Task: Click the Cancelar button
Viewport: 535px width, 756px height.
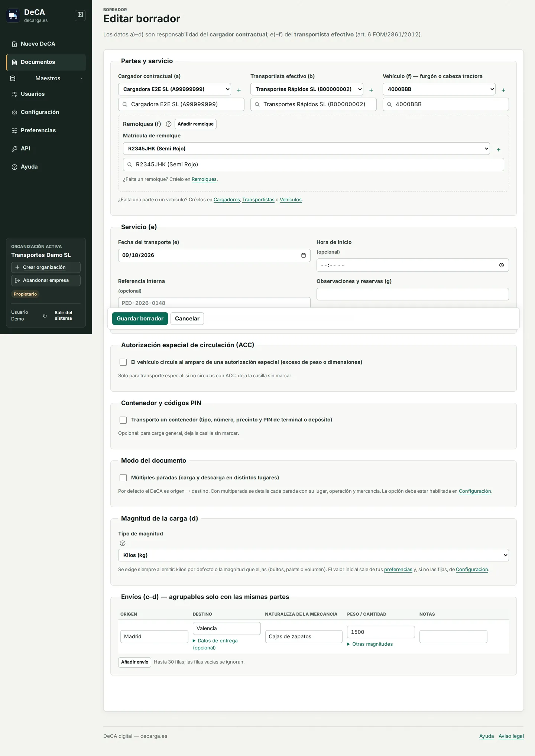Action: (x=187, y=319)
